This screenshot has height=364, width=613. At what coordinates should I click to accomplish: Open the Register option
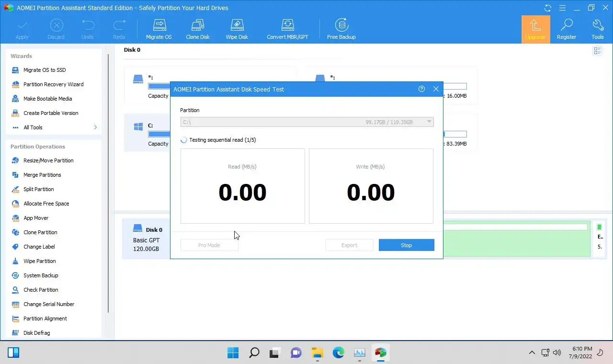coord(566,29)
